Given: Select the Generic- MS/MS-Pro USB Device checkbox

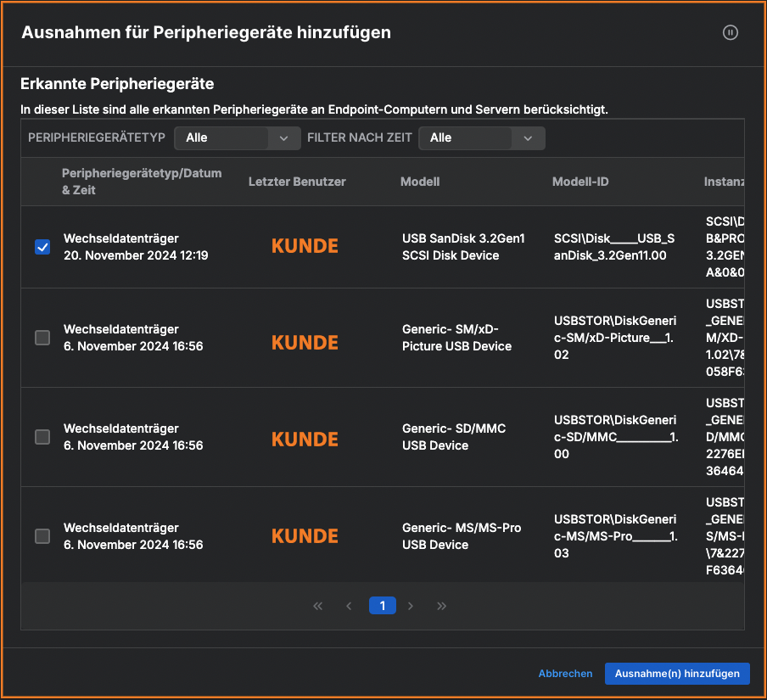Looking at the screenshot, I should [42, 536].
